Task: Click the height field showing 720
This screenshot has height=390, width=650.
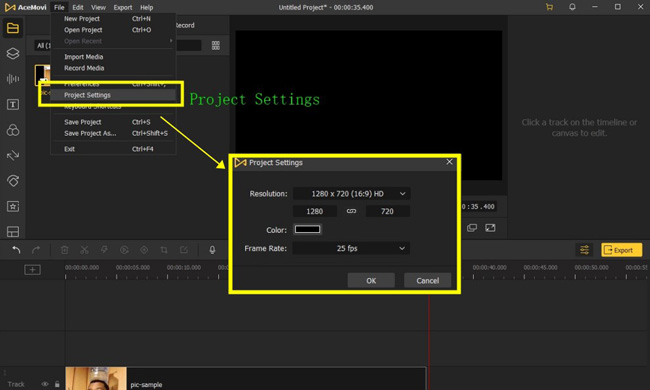Action: [x=387, y=211]
